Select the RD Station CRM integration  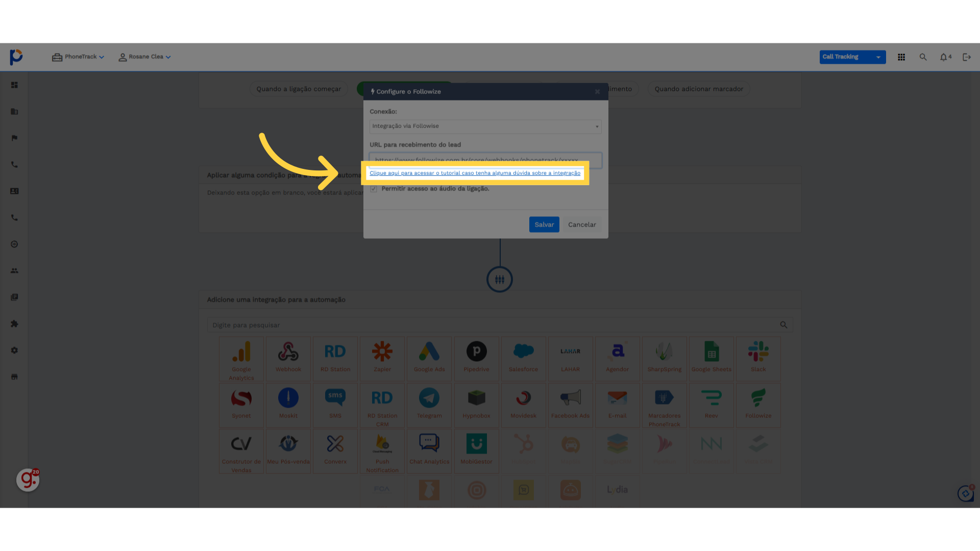(x=382, y=405)
